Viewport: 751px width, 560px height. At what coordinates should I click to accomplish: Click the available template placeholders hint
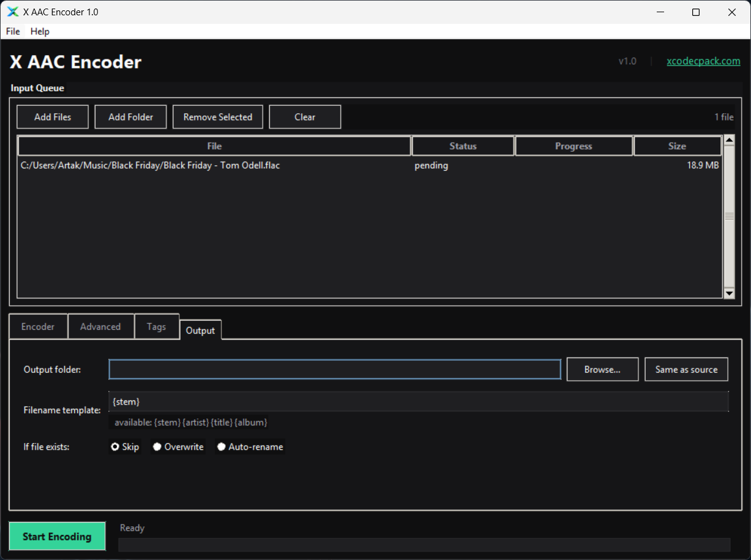tap(191, 422)
